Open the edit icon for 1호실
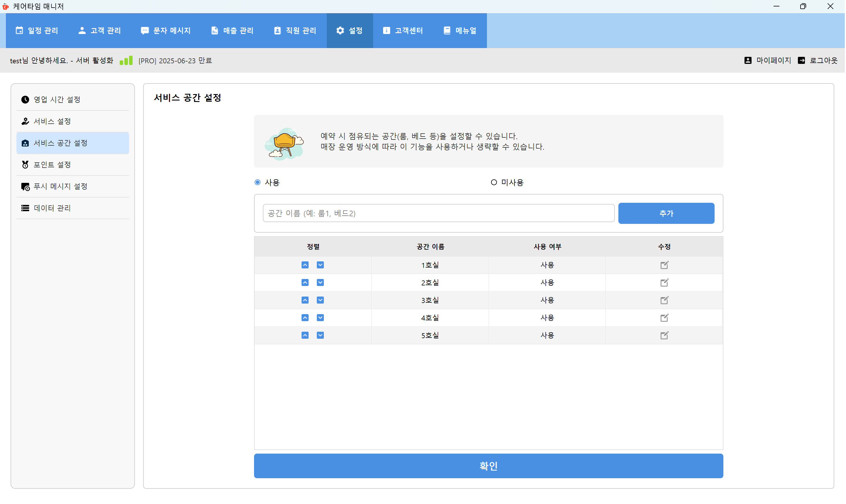 (664, 265)
